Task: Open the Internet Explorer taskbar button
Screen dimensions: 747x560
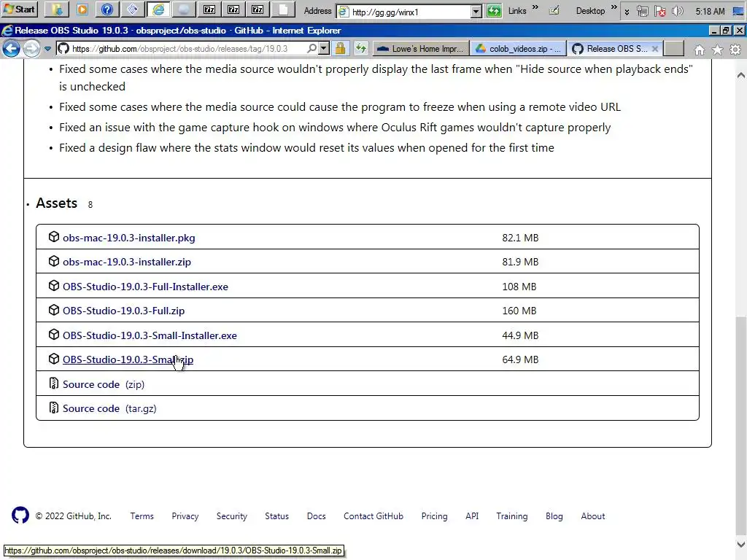Action: pos(158,9)
